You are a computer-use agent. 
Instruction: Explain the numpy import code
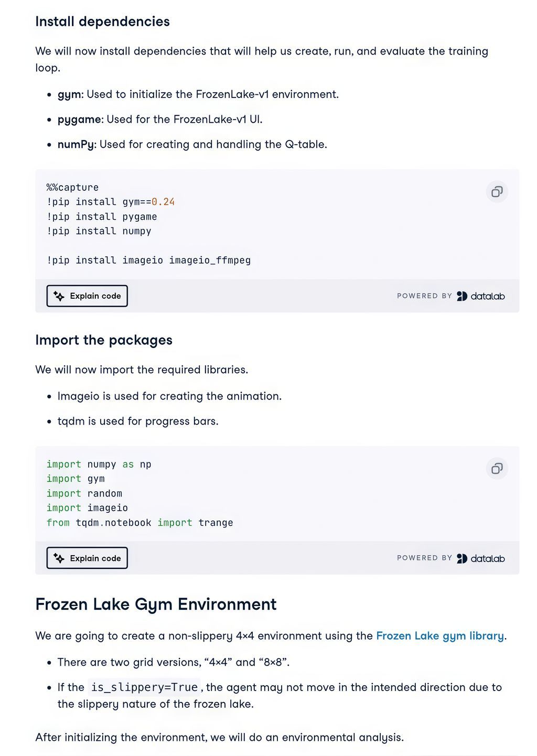(87, 558)
